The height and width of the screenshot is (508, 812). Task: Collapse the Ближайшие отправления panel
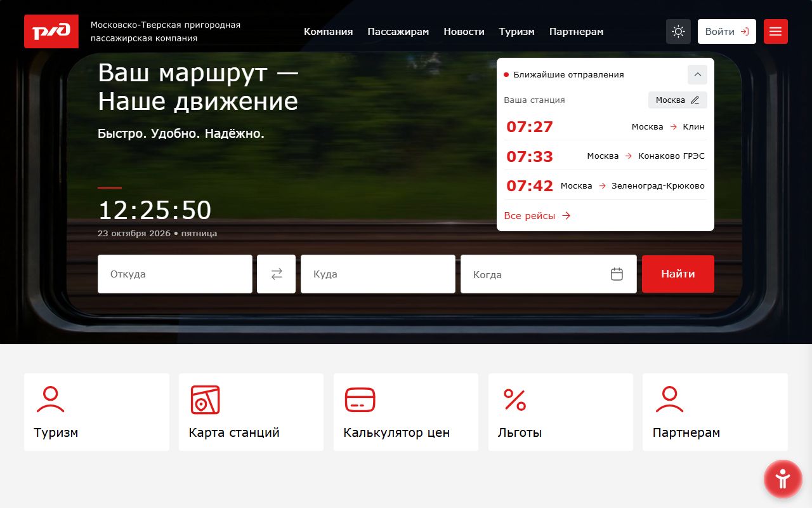[697, 75]
